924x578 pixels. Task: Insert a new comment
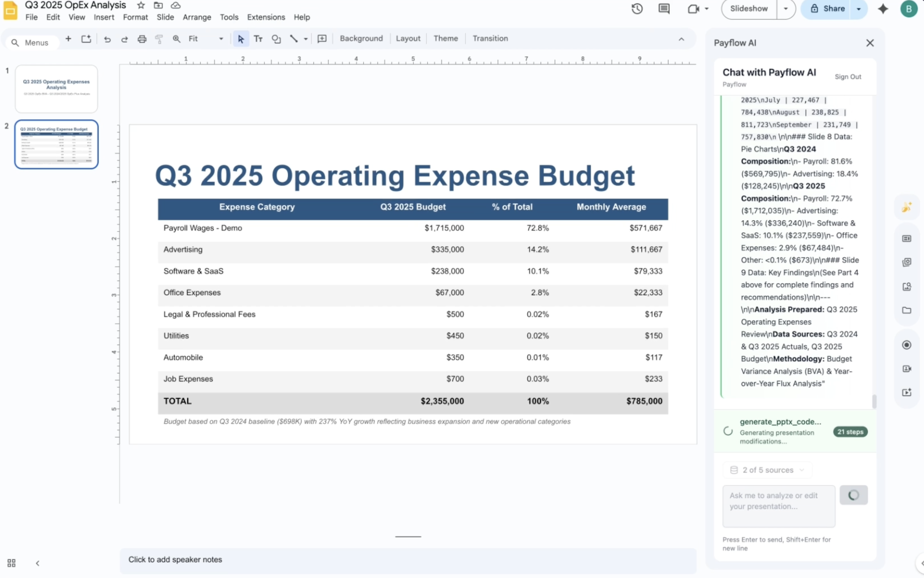pos(322,39)
